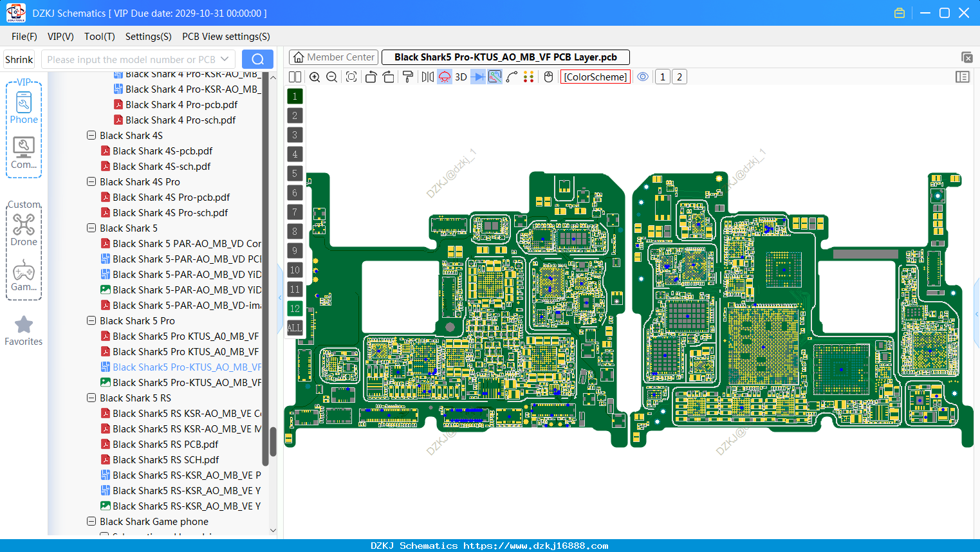This screenshot has width=980, height=552.
Task: Select board view button 1
Action: pos(663,77)
